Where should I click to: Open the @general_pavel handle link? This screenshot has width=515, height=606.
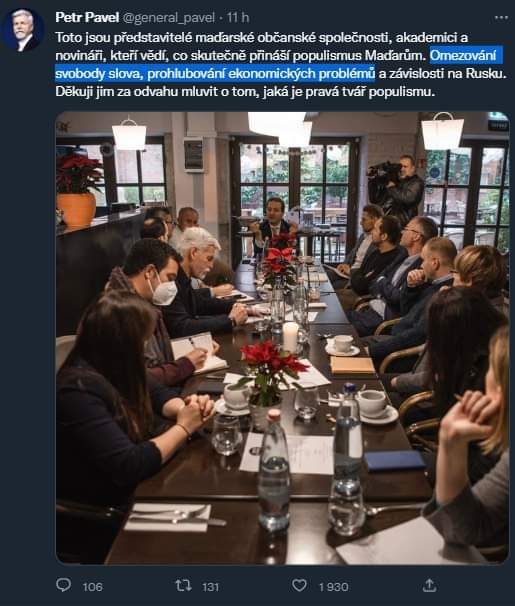pos(168,18)
